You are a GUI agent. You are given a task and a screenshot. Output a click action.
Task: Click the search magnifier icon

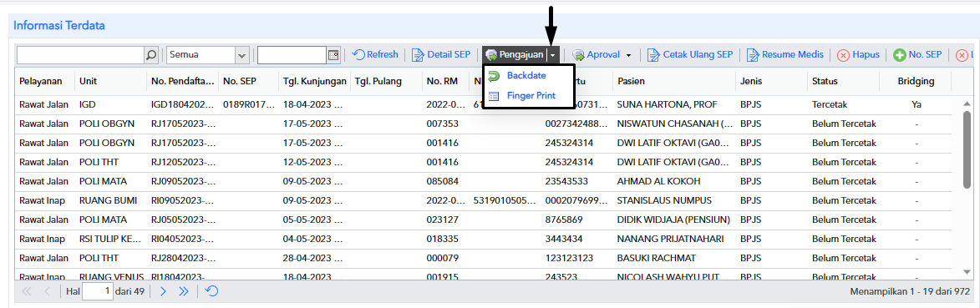point(151,55)
